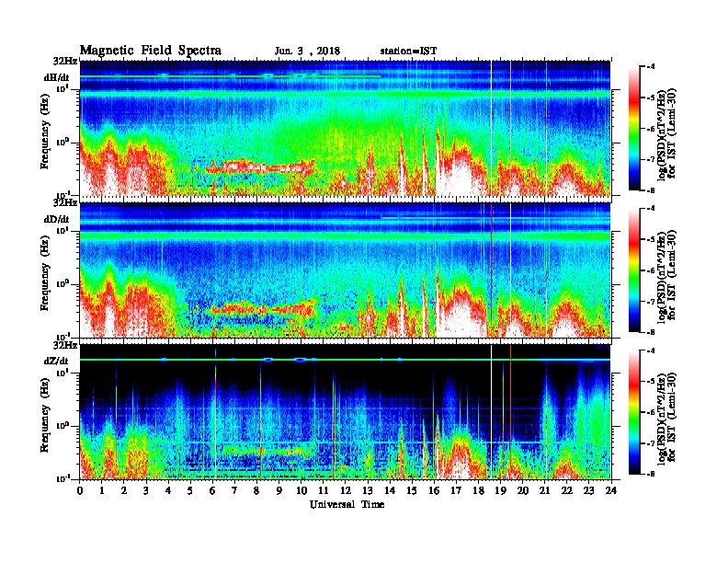Click the top panel color bar
728x563 pixels.
click(x=634, y=128)
